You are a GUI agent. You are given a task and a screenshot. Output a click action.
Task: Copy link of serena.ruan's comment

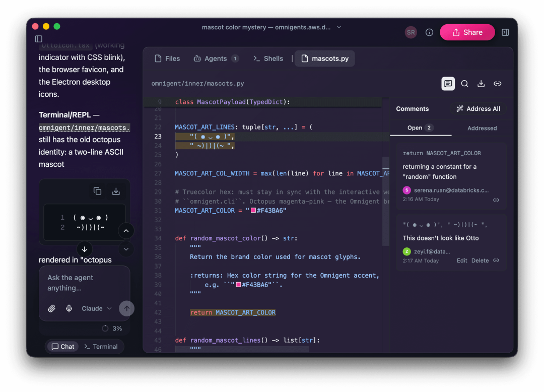point(496,200)
